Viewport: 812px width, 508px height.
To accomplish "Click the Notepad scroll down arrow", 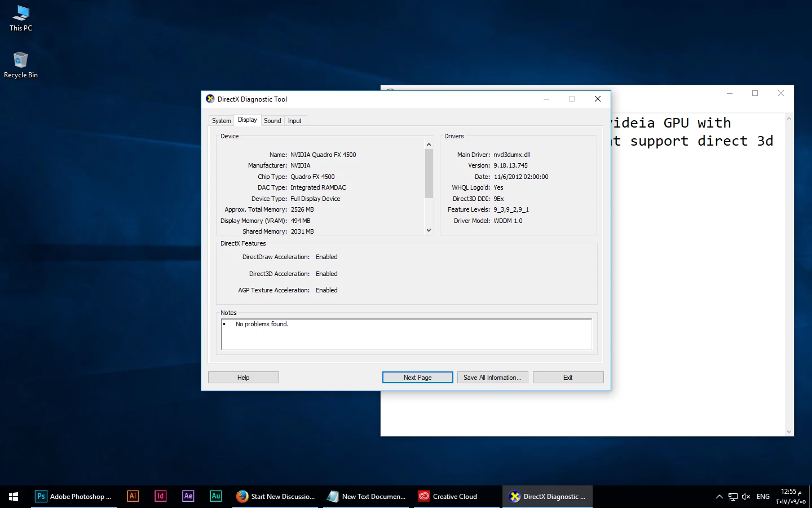I will [789, 432].
